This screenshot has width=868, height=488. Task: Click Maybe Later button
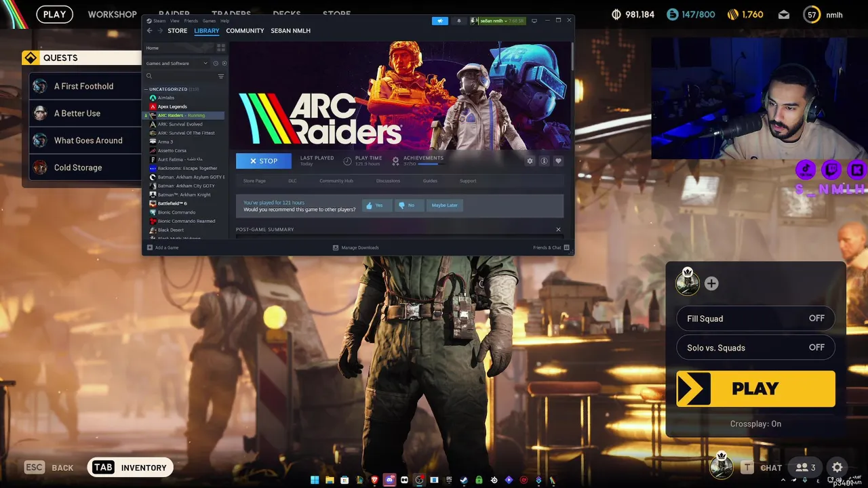[x=445, y=205]
